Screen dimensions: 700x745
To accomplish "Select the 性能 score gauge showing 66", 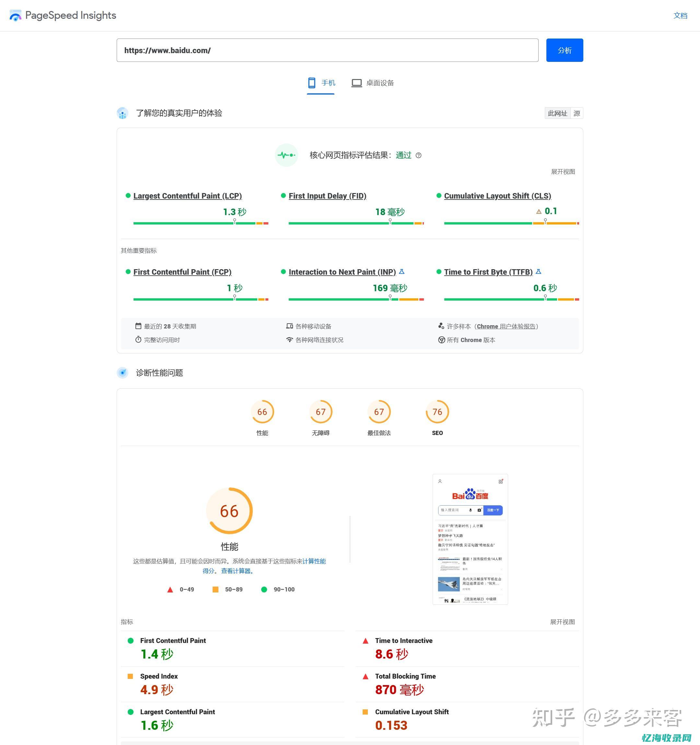I will pyautogui.click(x=262, y=412).
